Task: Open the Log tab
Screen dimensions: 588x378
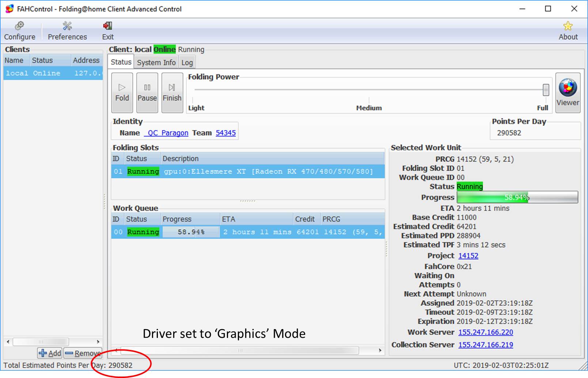Action: tap(187, 62)
